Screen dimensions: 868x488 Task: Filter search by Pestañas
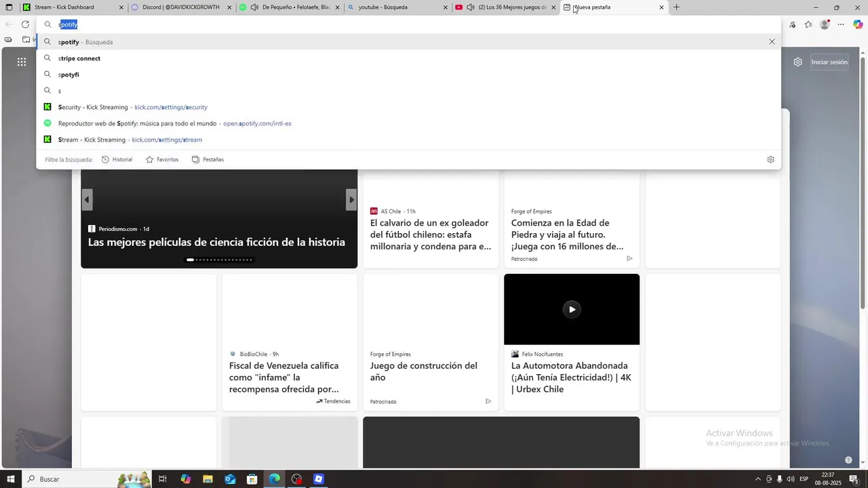208,159
